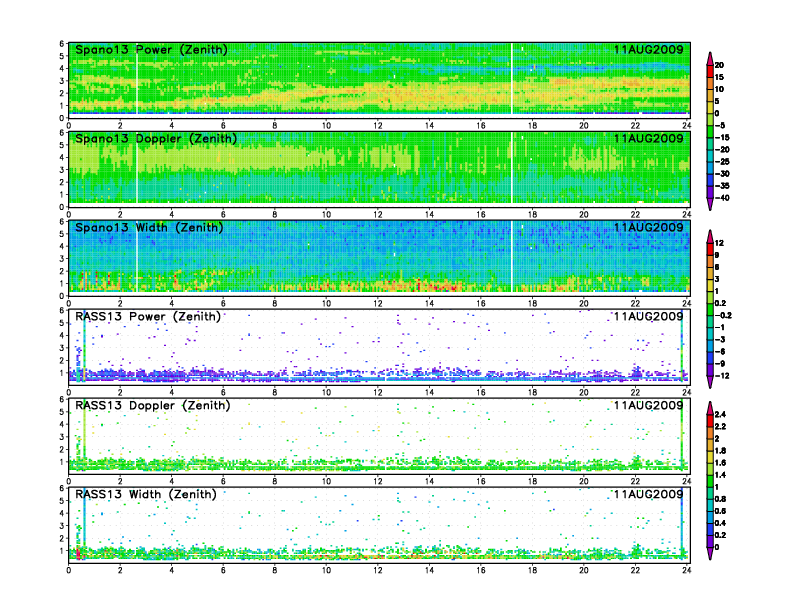Click the "RASS13 Width (Zenith)" panel title

(145, 494)
